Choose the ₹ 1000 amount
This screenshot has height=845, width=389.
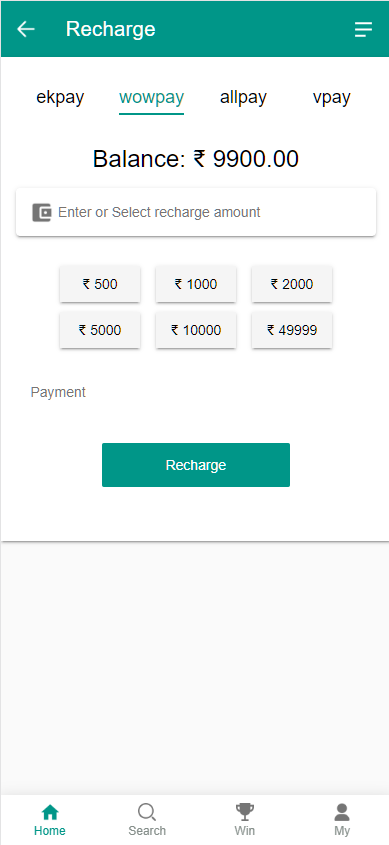(x=196, y=284)
